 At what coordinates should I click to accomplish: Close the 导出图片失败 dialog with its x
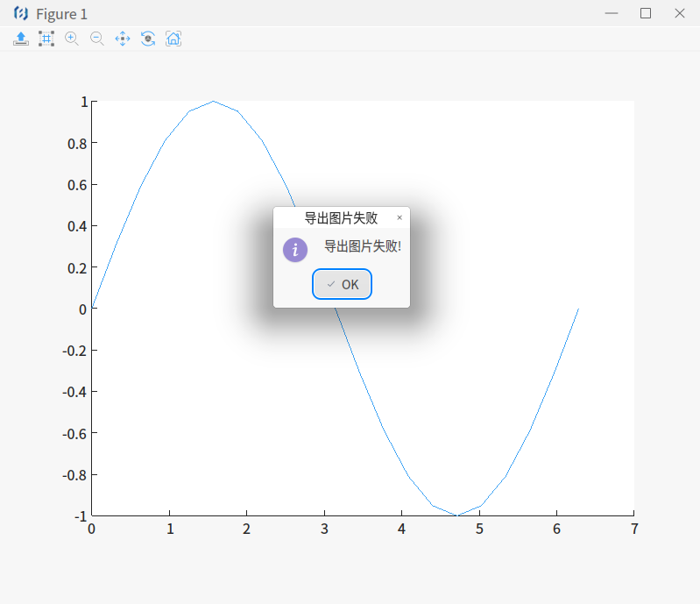pyautogui.click(x=399, y=217)
